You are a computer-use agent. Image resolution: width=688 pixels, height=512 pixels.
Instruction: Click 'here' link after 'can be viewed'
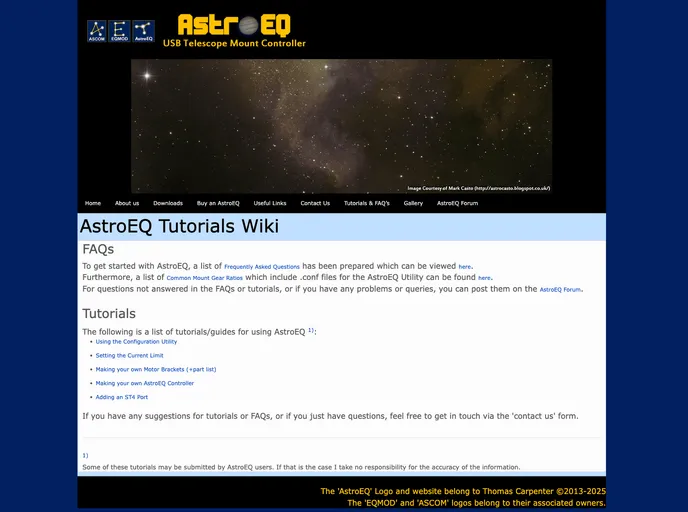click(465, 267)
